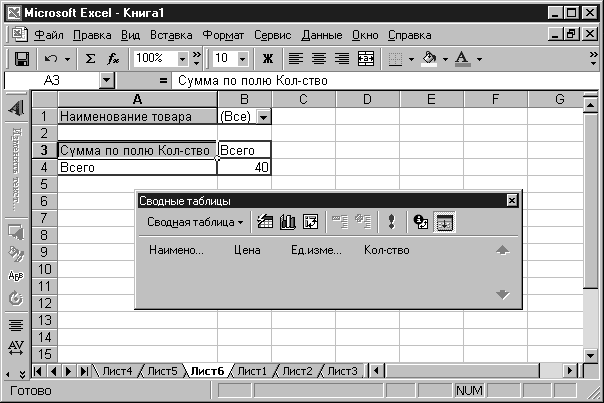The image size is (604, 403).
Task: Open the fill color bucket swatch
Action: pos(429,59)
